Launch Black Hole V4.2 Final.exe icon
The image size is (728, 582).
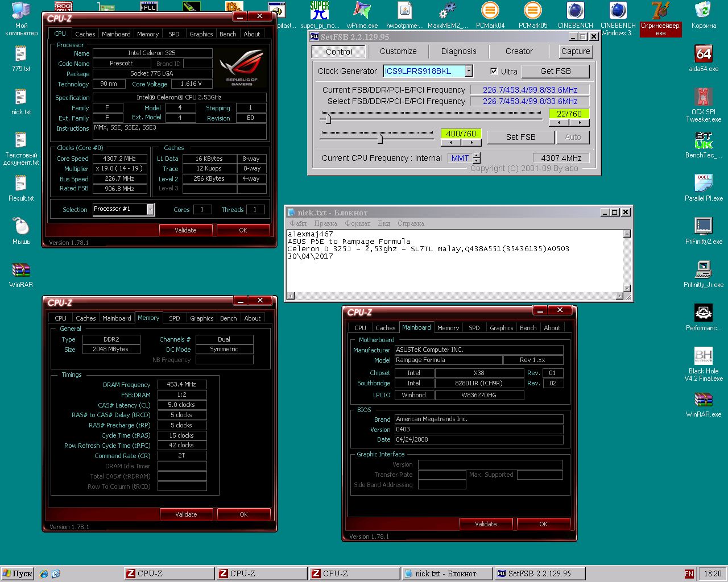click(x=704, y=364)
